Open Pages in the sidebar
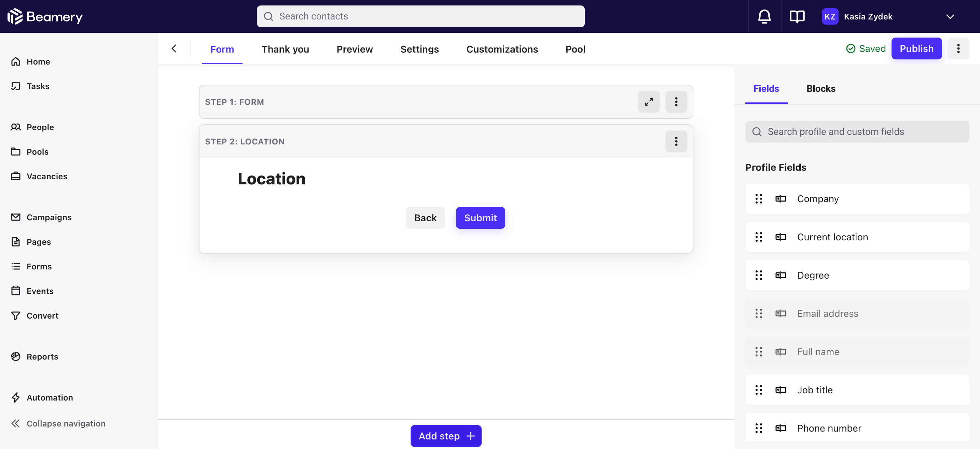Viewport: 980px width, 449px height. pos(31,242)
